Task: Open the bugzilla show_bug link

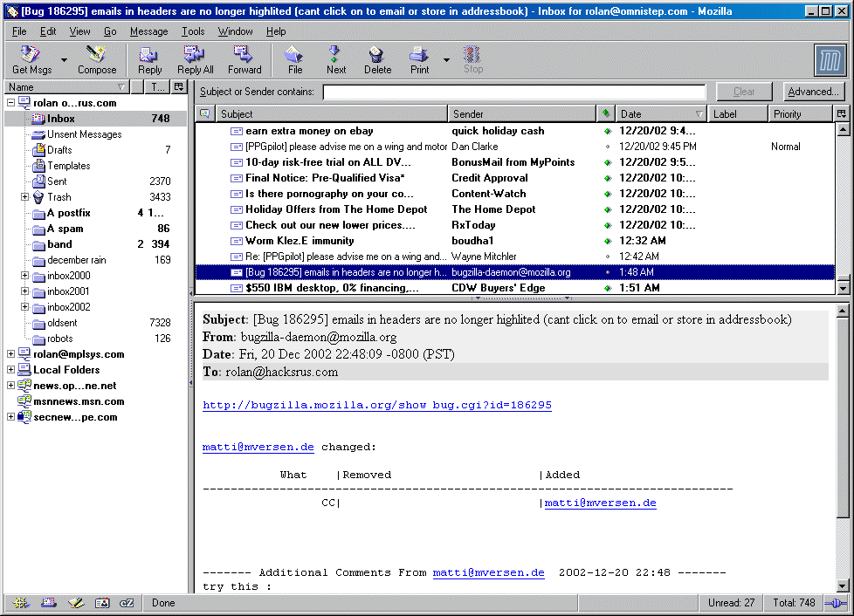Action: tap(376, 406)
